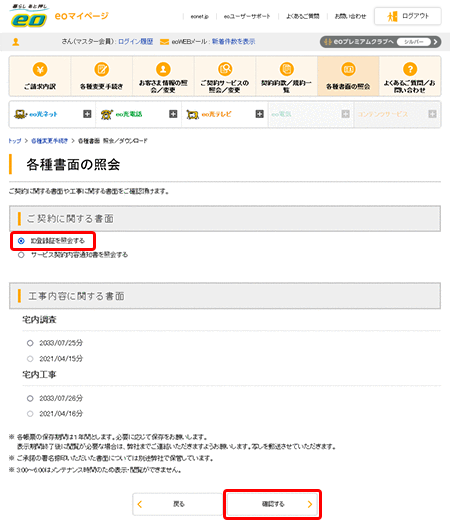Click the 宅内工事 subheading
Screen dimensions: 450x525
pyautogui.click(x=39, y=375)
